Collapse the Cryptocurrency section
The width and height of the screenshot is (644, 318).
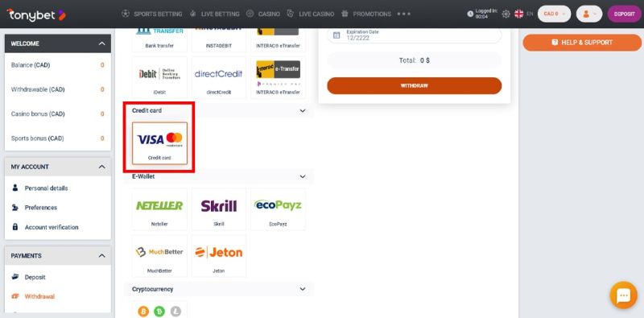(x=303, y=289)
